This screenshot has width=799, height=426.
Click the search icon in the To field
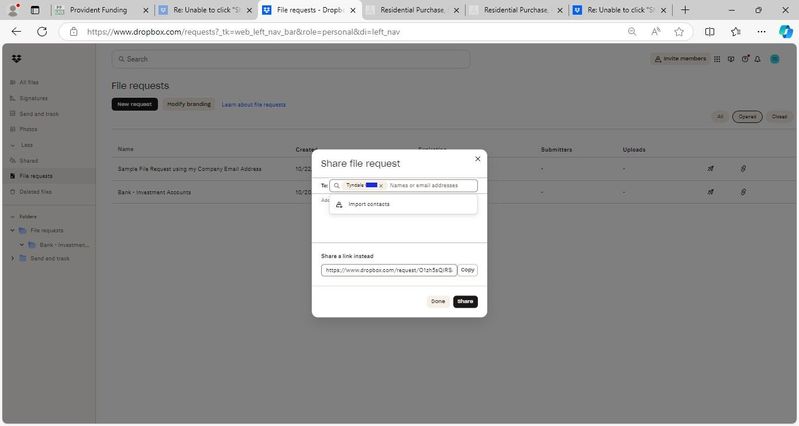pos(337,185)
